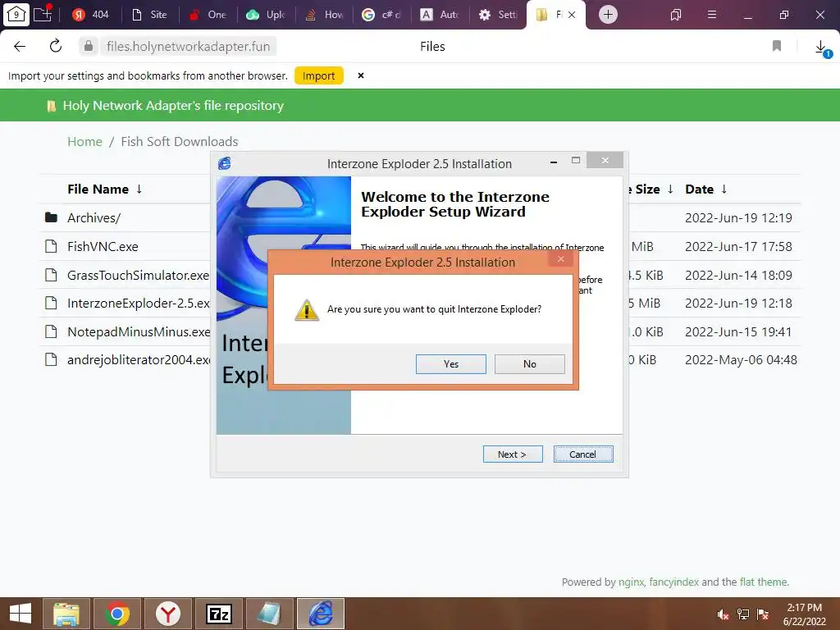Open the browser hamburger menu
Screen dimensions: 840x630
click(712, 15)
